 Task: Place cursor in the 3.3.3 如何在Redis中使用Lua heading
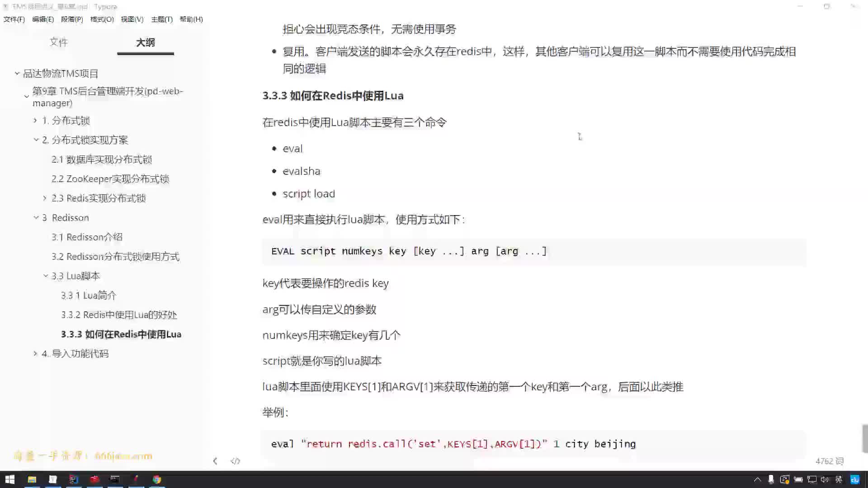pos(333,96)
